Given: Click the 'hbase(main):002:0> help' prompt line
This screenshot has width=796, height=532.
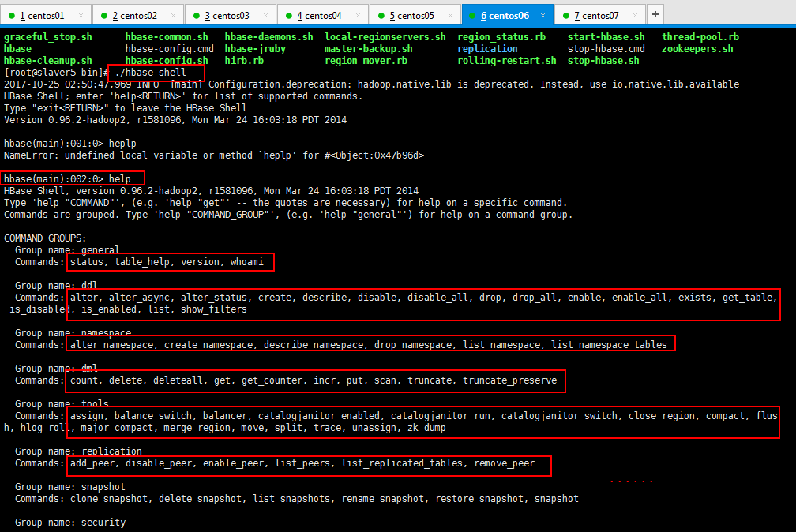Looking at the screenshot, I should click(x=68, y=179).
